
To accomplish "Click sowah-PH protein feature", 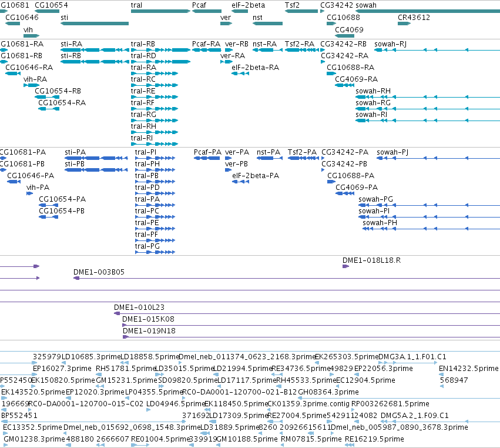I will pos(431,229).
